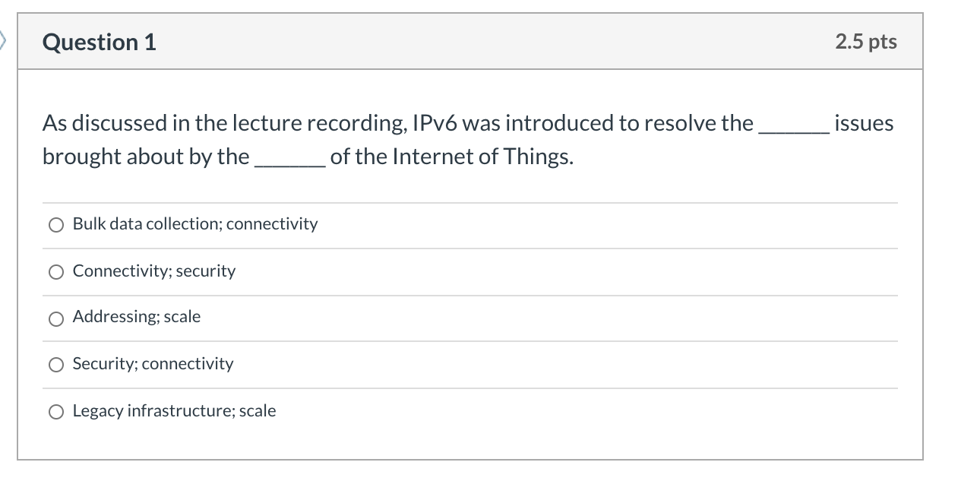
Task: Click the second blank after 'brought about by the'
Action: pyautogui.click(x=292, y=157)
